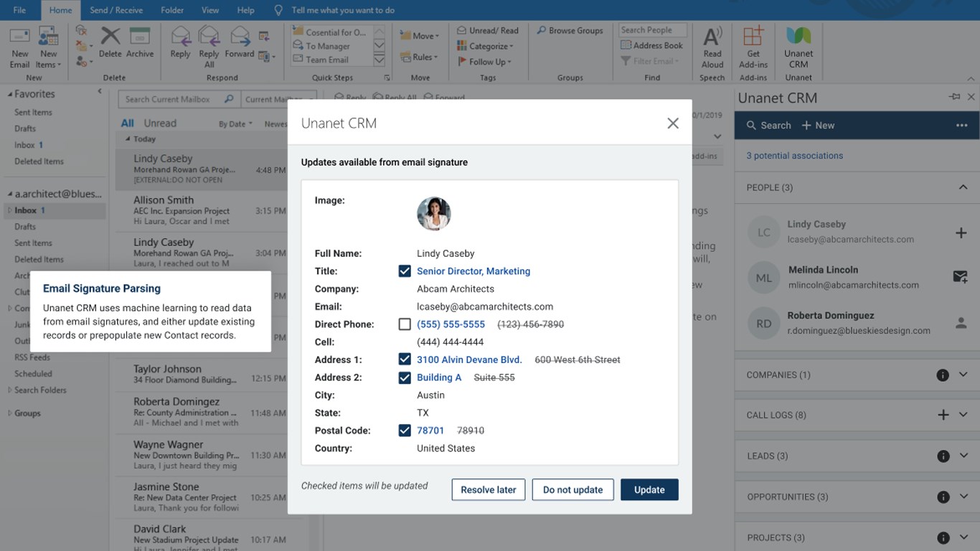Switch to the View tab

pos(210,10)
